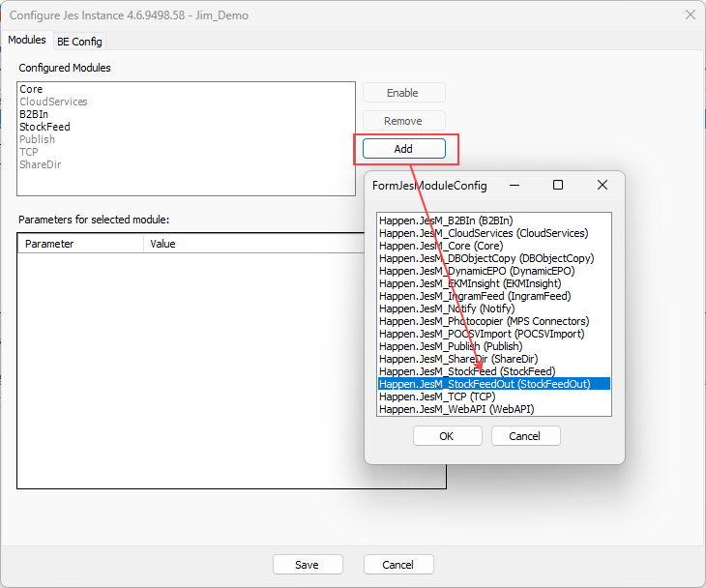The image size is (706, 588).
Task: Choose Happen.JesM_DBObjectCopy (DBObjectCopy) module
Action: [x=494, y=258]
